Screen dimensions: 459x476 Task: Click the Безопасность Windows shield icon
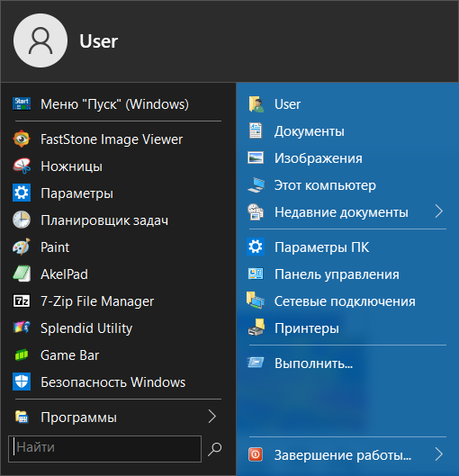(22, 382)
